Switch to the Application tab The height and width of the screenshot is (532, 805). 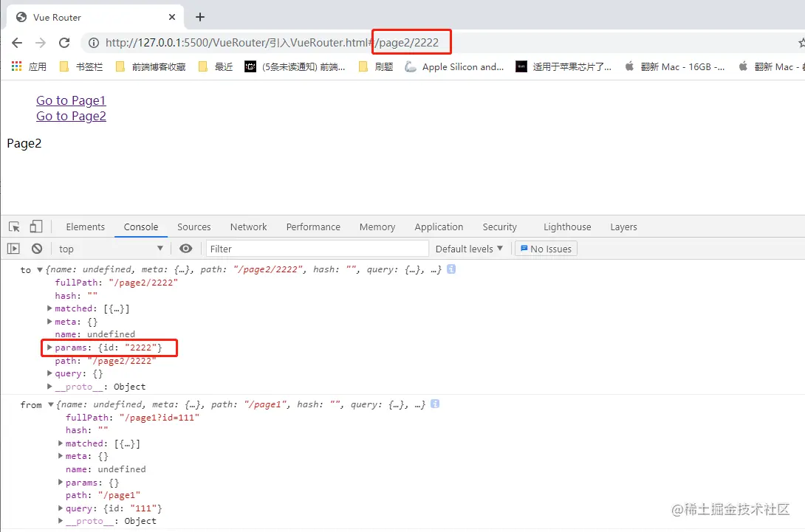point(439,227)
